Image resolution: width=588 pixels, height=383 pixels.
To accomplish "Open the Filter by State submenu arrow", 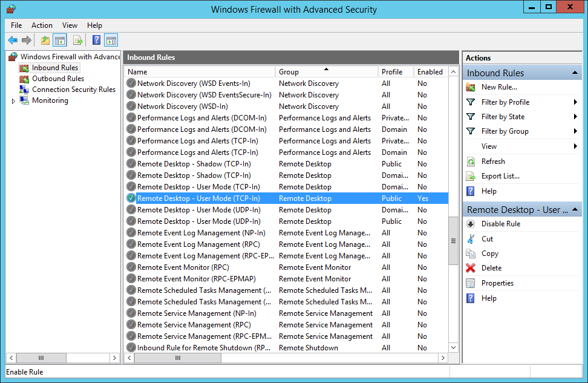I will click(x=575, y=117).
